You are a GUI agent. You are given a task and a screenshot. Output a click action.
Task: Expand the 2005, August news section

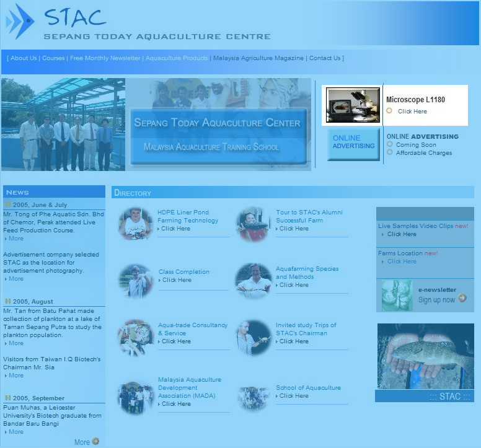(8, 302)
